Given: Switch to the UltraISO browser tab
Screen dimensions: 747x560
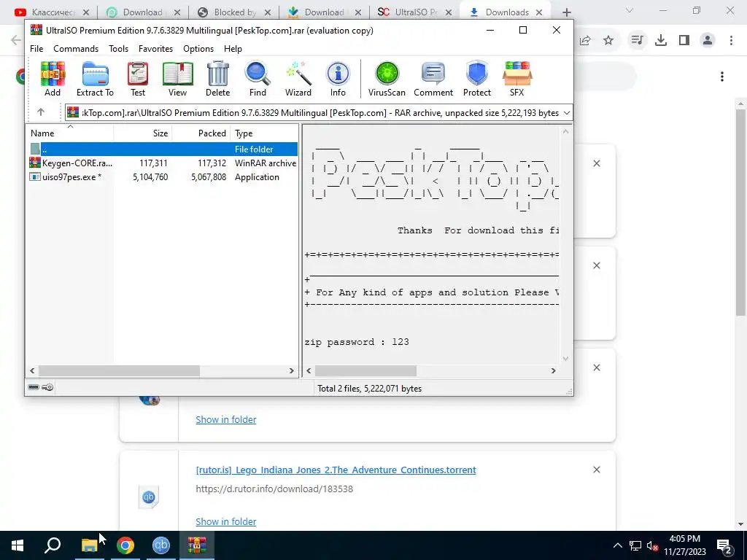Looking at the screenshot, I should point(414,12).
